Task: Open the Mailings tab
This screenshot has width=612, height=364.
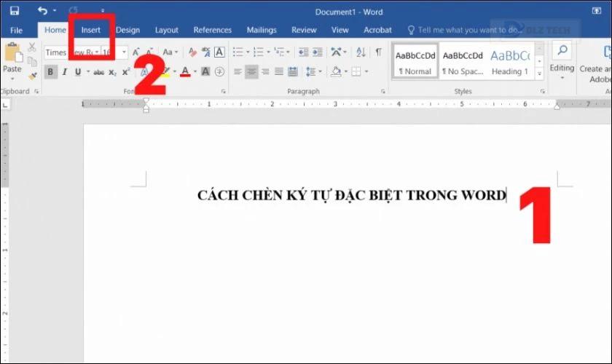Action: click(262, 30)
